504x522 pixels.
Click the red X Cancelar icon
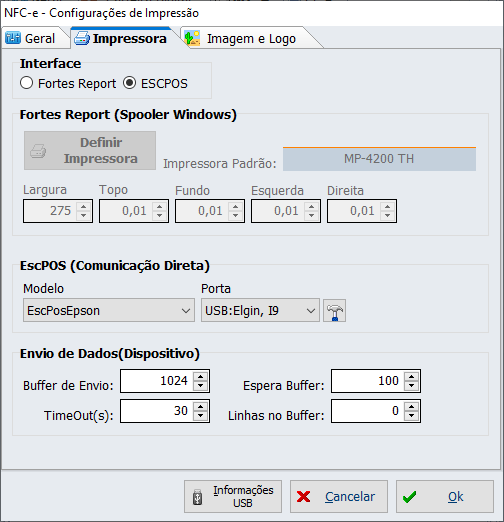click(x=303, y=497)
